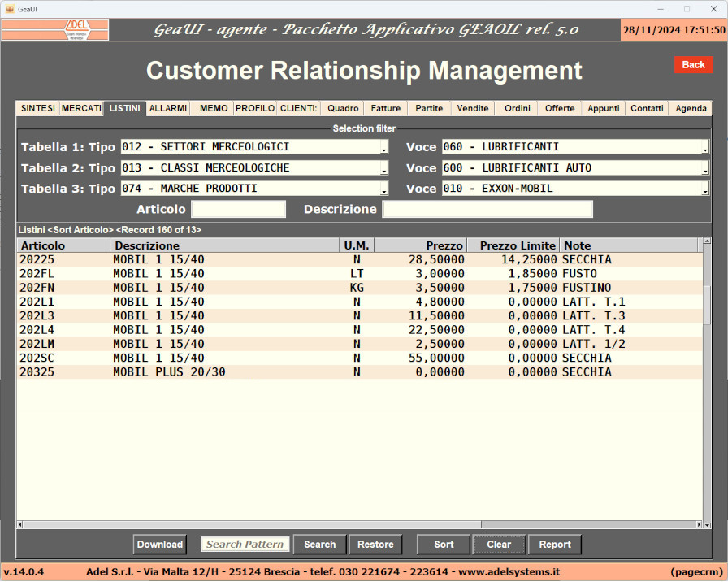The image size is (728, 582).
Task: Click the list's scroll up arrow
Action: click(707, 241)
